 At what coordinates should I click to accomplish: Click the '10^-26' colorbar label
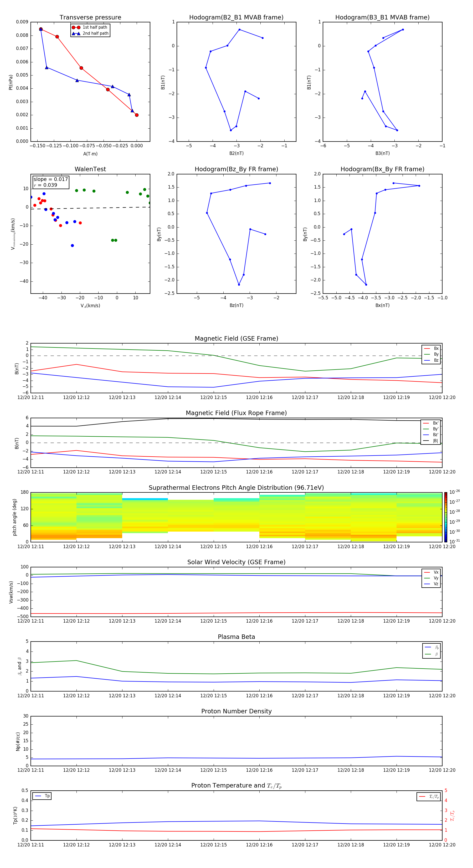coord(455,492)
